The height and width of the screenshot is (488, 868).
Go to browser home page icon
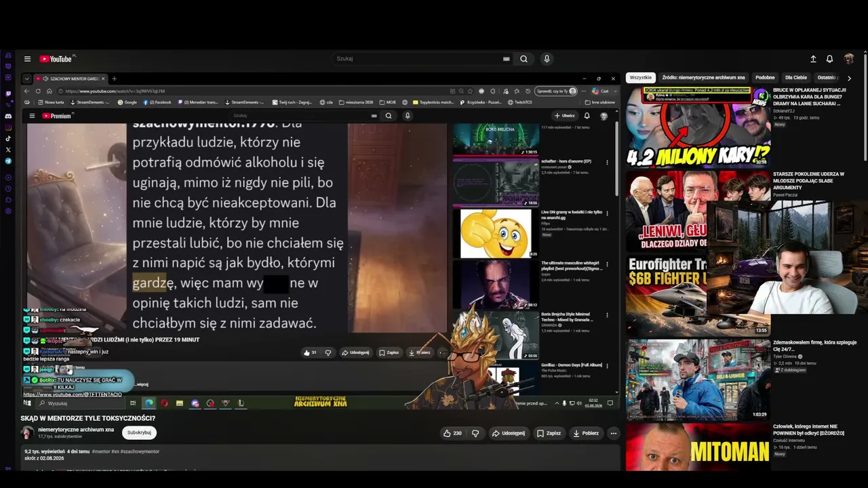50,91
